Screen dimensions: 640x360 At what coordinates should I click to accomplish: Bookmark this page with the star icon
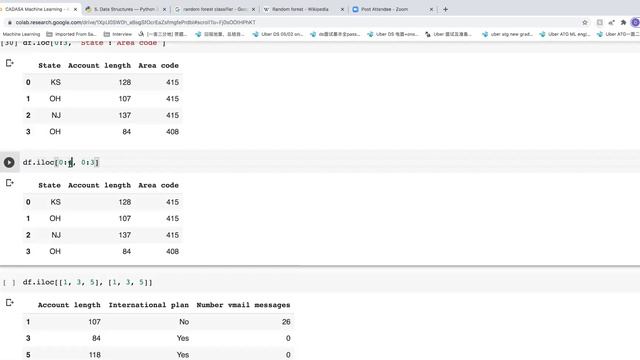tap(585, 22)
